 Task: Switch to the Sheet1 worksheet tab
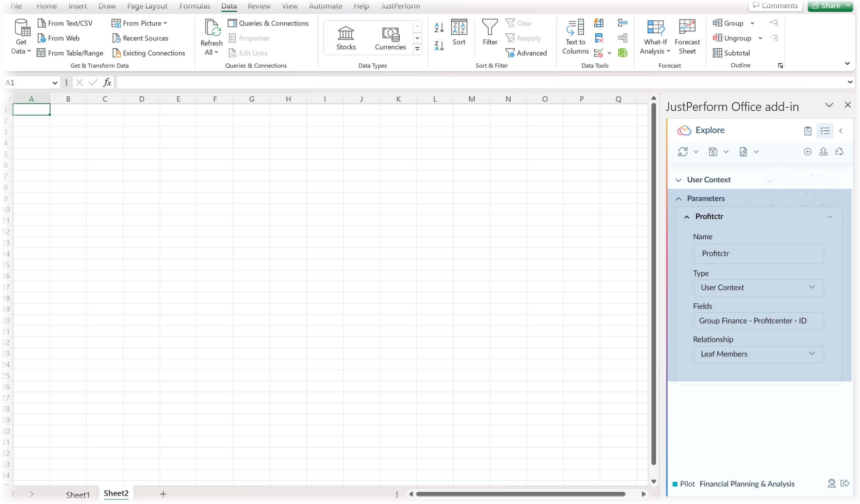pos(78,494)
